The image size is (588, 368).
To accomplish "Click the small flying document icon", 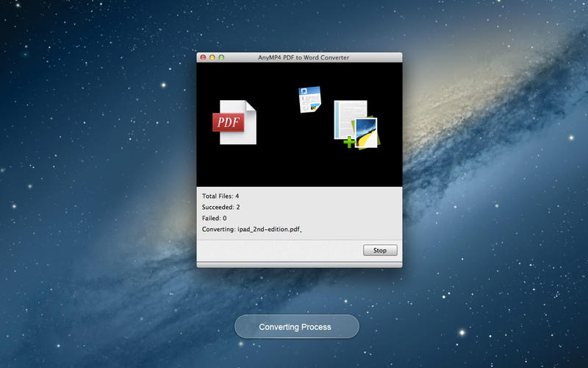I will (x=309, y=99).
